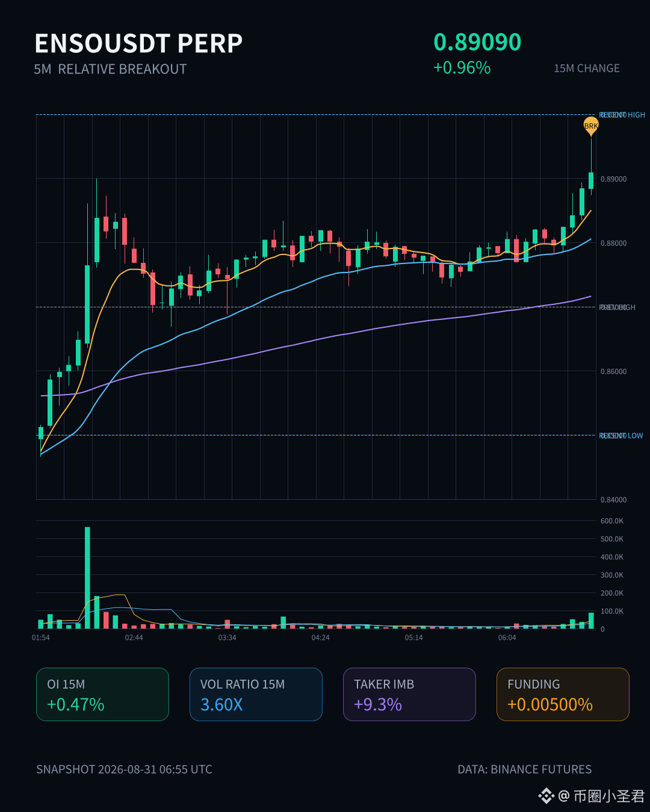Click the 500.0K volume axis label
The image size is (650, 812).
tap(612, 539)
